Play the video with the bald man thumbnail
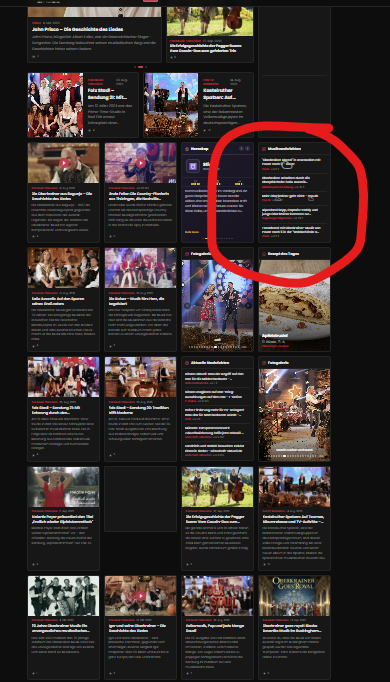Image resolution: width=390 pixels, height=682 pixels. 64,163
